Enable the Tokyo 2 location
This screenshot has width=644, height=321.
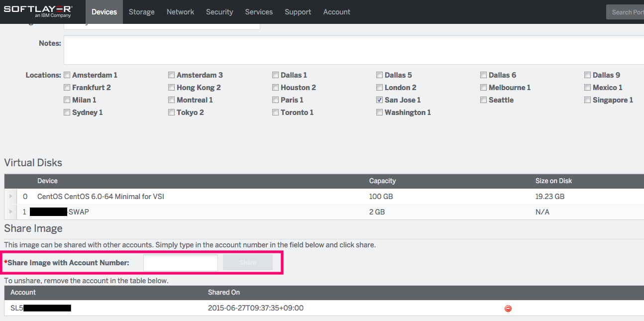pos(171,112)
